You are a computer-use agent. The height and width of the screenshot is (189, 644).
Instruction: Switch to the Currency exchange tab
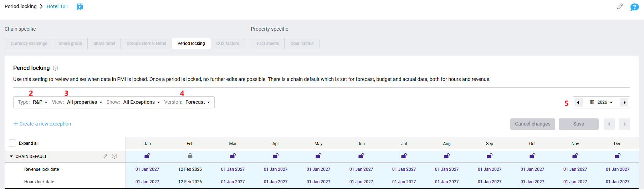[x=29, y=44]
